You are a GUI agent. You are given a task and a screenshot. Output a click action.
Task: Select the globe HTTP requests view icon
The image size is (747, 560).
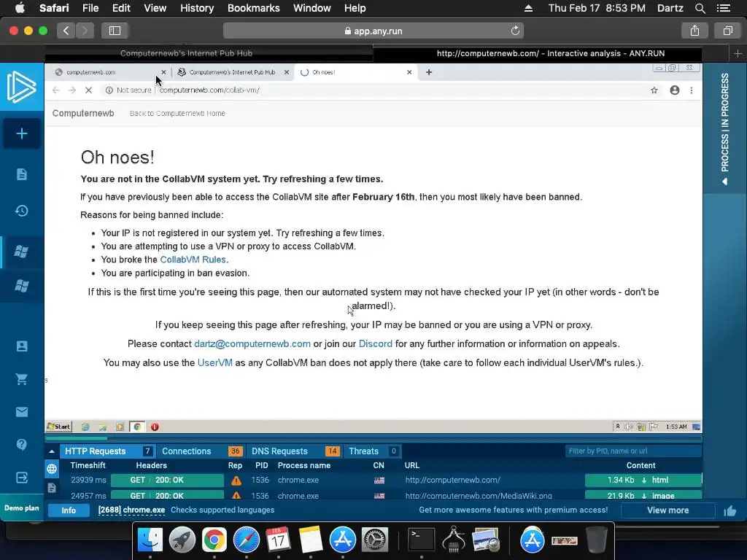[x=52, y=469]
